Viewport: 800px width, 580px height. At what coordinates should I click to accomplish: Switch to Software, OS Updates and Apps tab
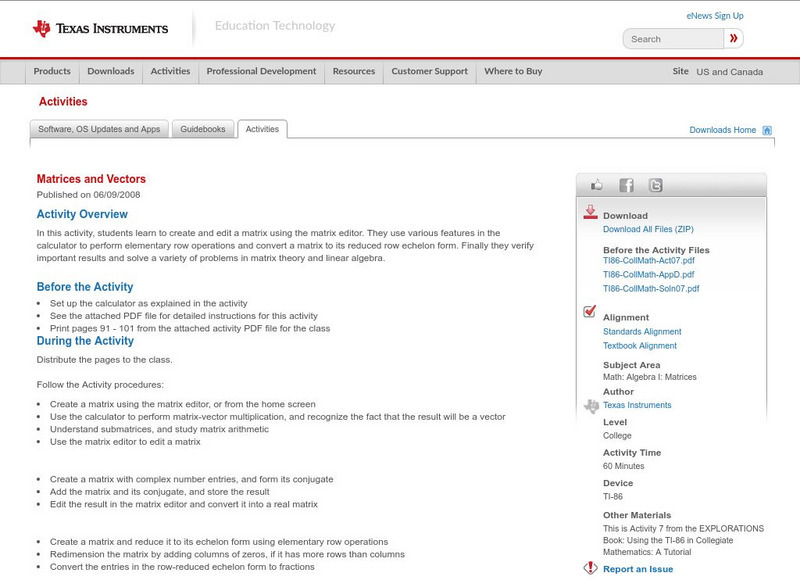[x=99, y=129]
